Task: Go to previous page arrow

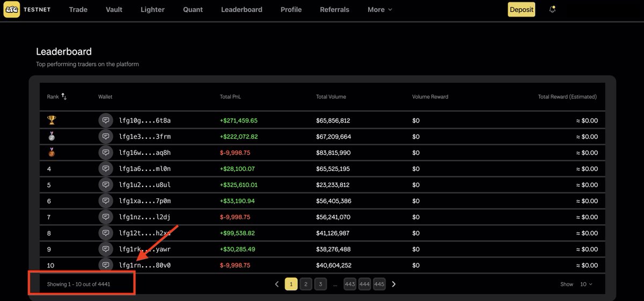Action: tap(277, 284)
